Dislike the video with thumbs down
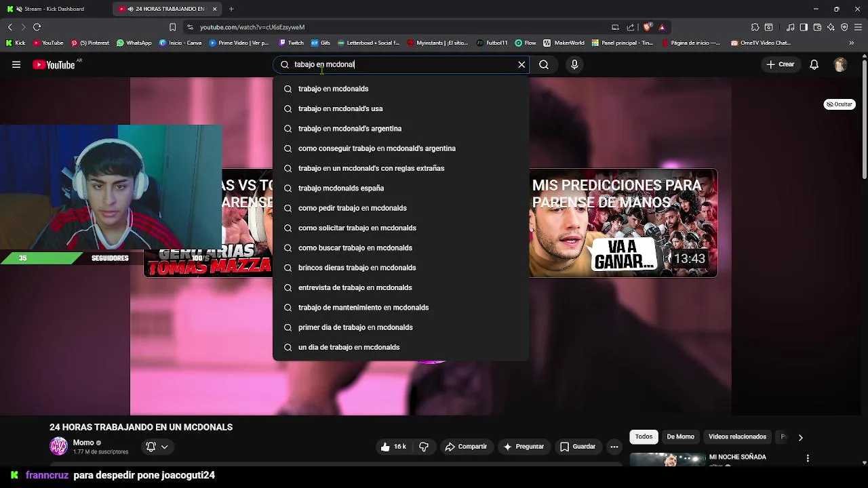This screenshot has height=488, width=868. [x=424, y=447]
